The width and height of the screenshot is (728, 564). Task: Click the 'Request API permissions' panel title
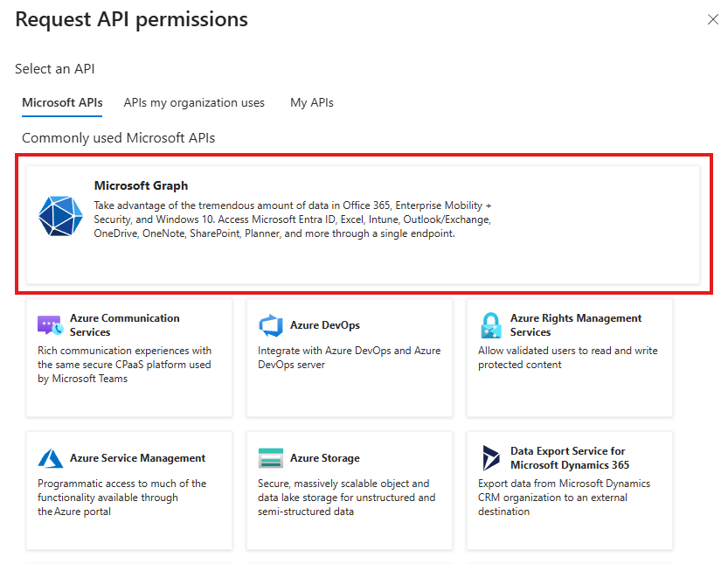click(x=131, y=19)
